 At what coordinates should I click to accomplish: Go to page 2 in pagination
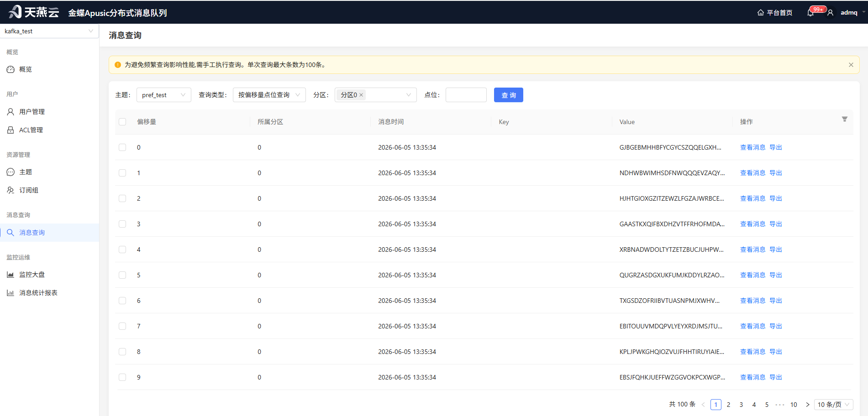pyautogui.click(x=729, y=405)
